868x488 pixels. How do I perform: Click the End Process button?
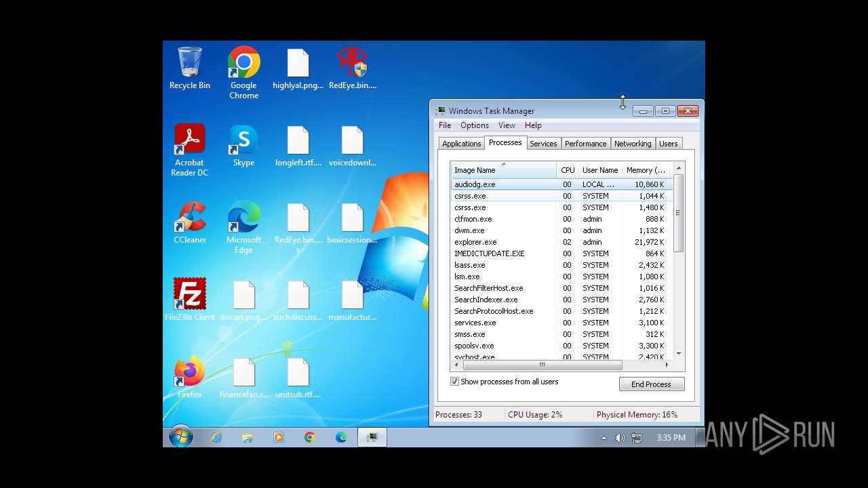point(651,384)
